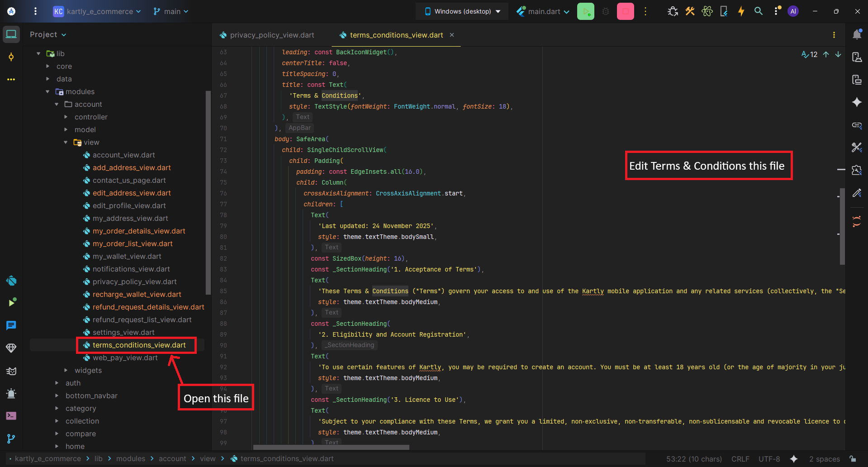868x467 pixels.
Task: Click the red Stop button
Action: tap(625, 12)
